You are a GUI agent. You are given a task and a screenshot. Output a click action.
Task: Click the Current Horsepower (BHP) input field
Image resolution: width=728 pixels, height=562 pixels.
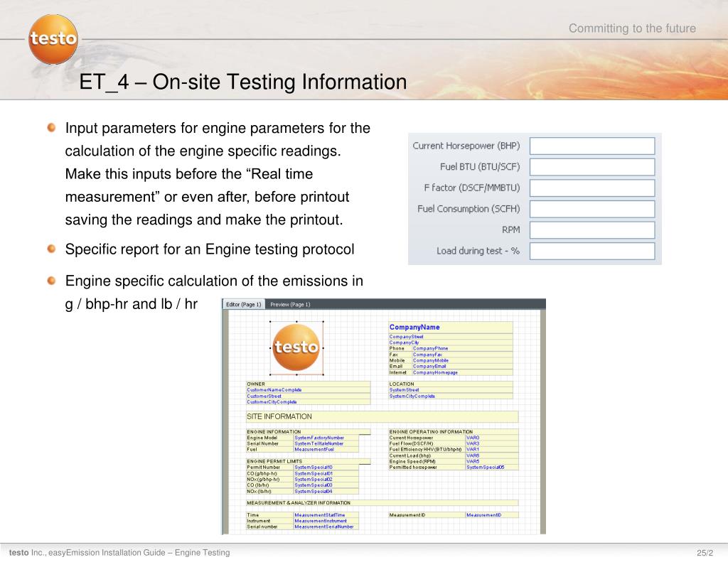592,146
